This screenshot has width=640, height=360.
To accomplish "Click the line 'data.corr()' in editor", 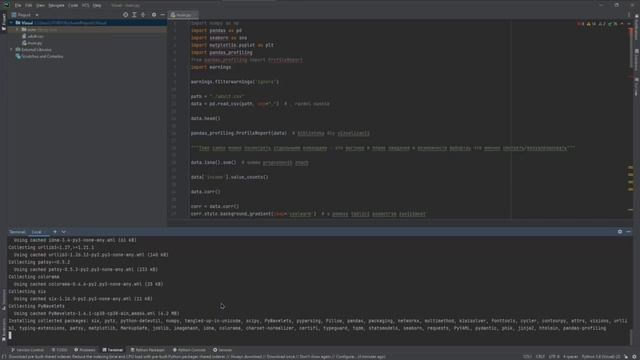I will (205, 192).
